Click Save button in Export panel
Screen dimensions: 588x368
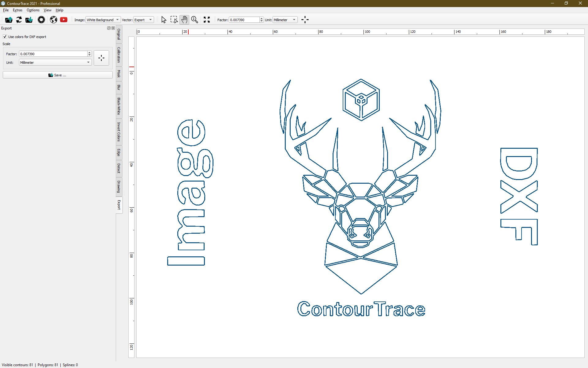click(x=57, y=75)
